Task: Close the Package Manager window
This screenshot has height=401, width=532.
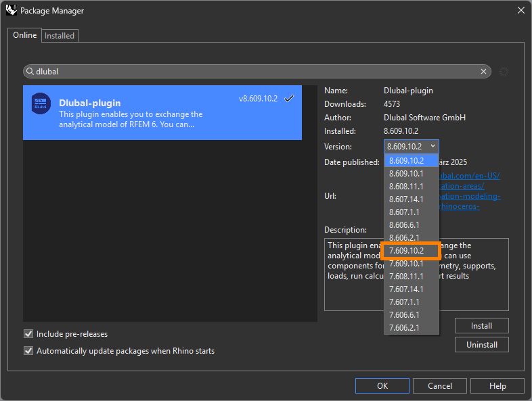Action: click(x=520, y=10)
